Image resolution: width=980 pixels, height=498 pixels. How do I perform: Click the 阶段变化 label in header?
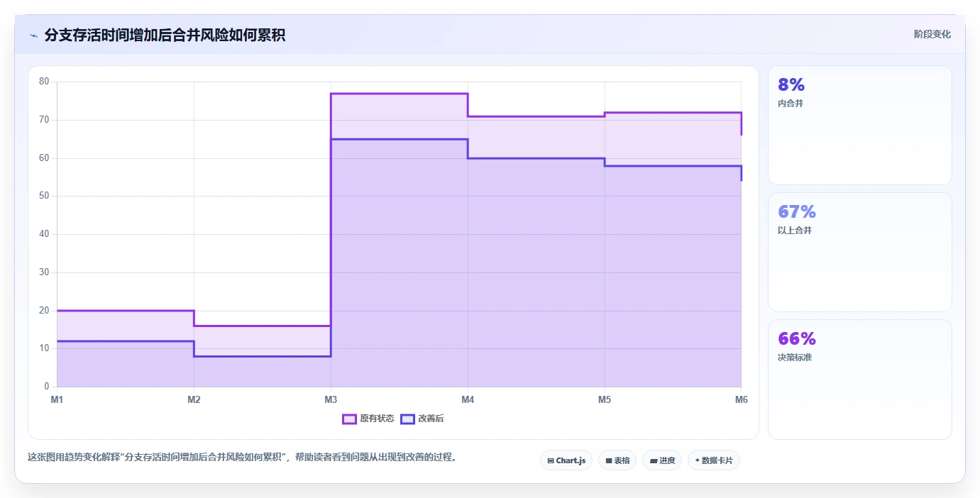[x=932, y=34]
